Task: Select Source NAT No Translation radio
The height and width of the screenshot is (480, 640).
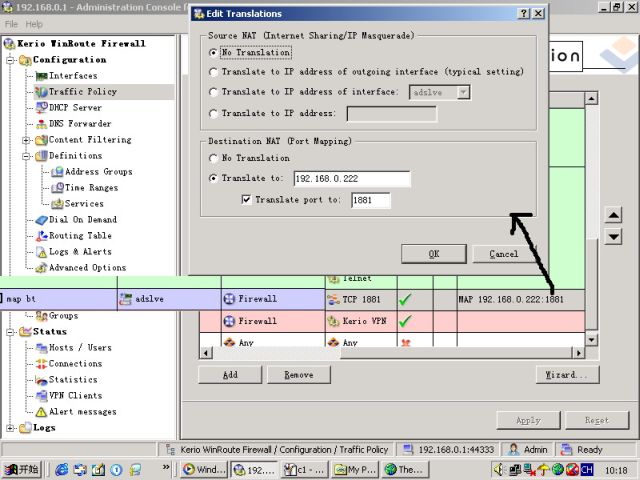Action: [213, 53]
